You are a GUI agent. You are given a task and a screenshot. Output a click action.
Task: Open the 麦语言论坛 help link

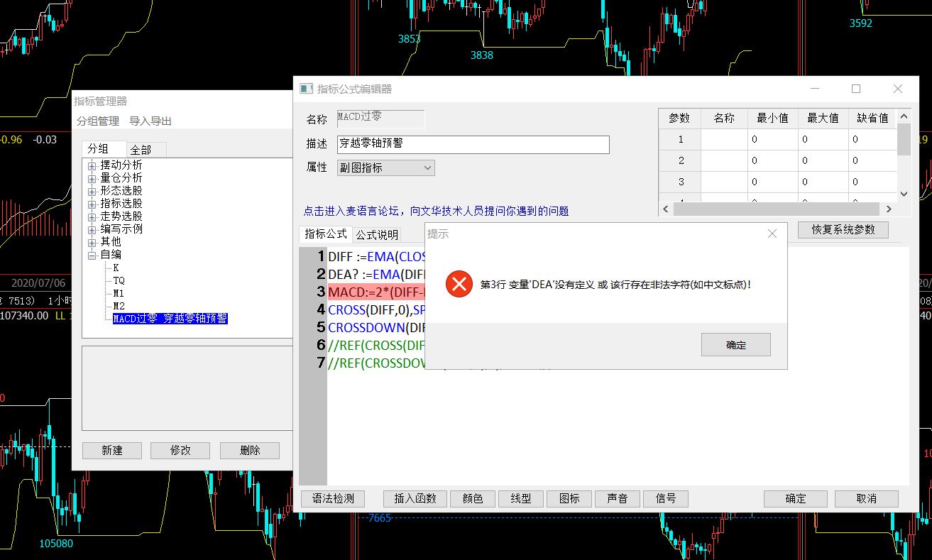pos(436,211)
